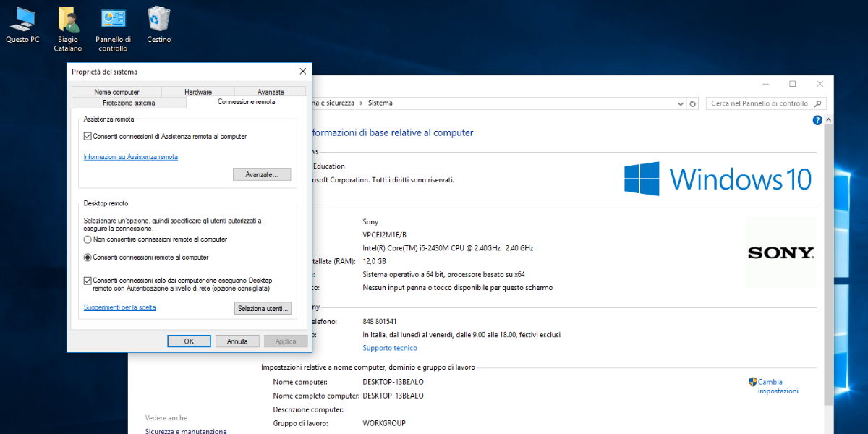
Task: Open the Cestino recycle bin icon
Action: tap(158, 25)
